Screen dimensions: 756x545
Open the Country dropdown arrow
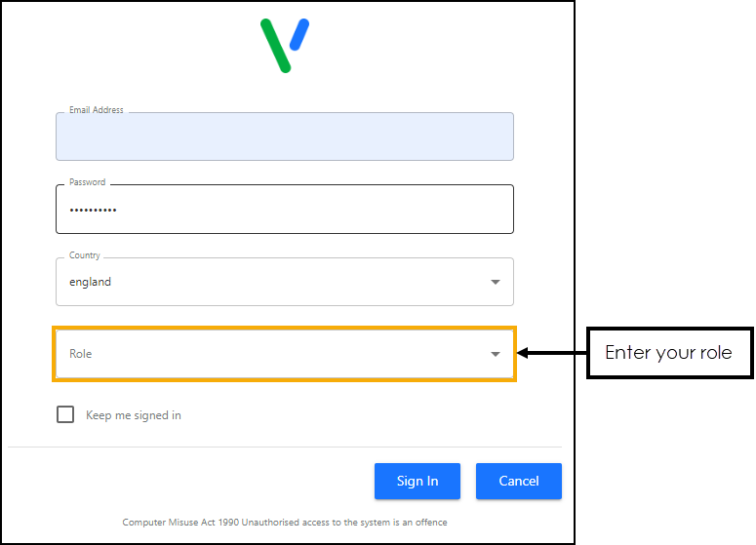click(495, 282)
